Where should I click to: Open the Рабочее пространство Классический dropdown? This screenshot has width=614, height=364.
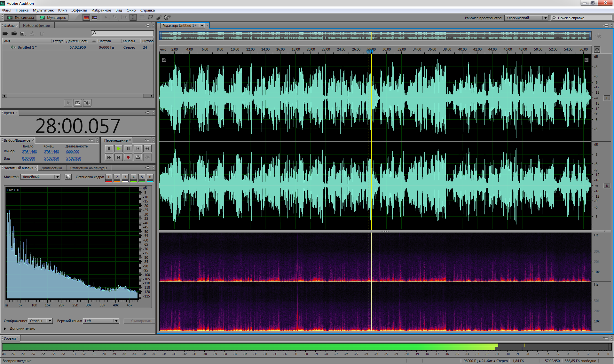(526, 18)
